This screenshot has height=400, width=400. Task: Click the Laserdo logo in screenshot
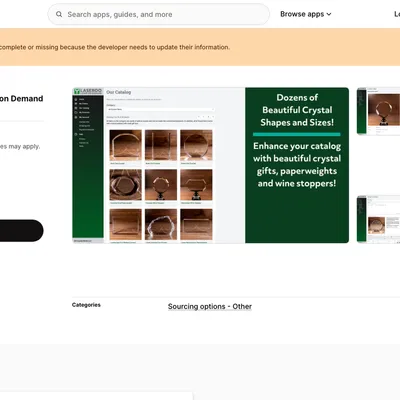(x=88, y=91)
